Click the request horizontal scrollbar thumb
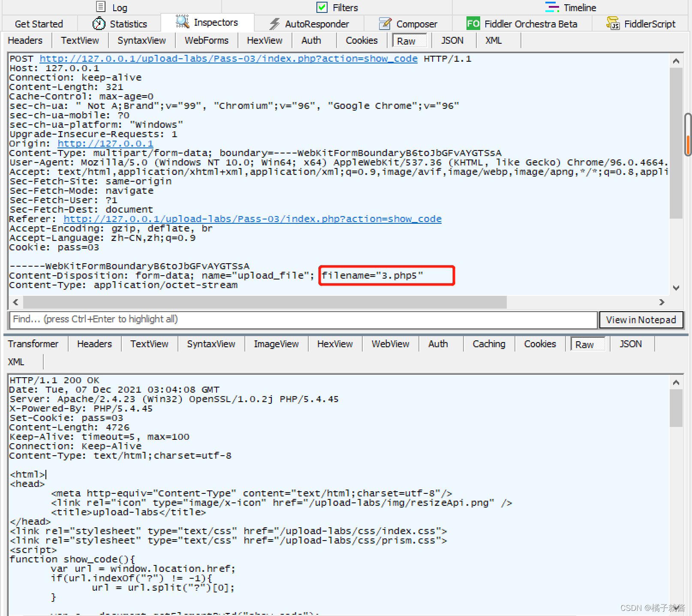 tap(265, 302)
